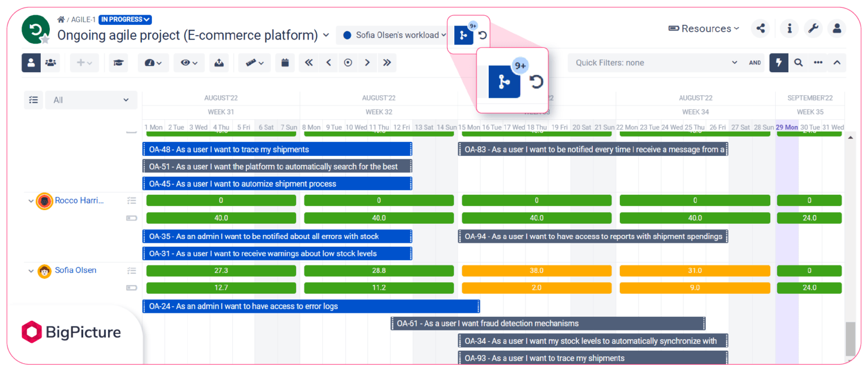Click the graduation cap icon in the toolbar
Viewport: 868px width, 375px height.
click(x=119, y=63)
